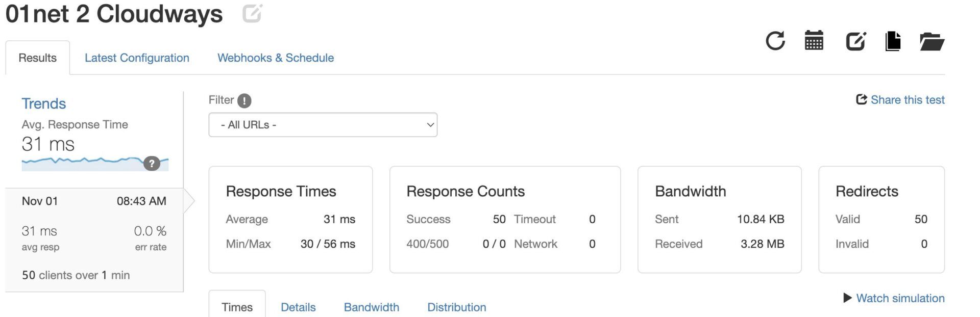Open another test via folder icon

coord(932,42)
